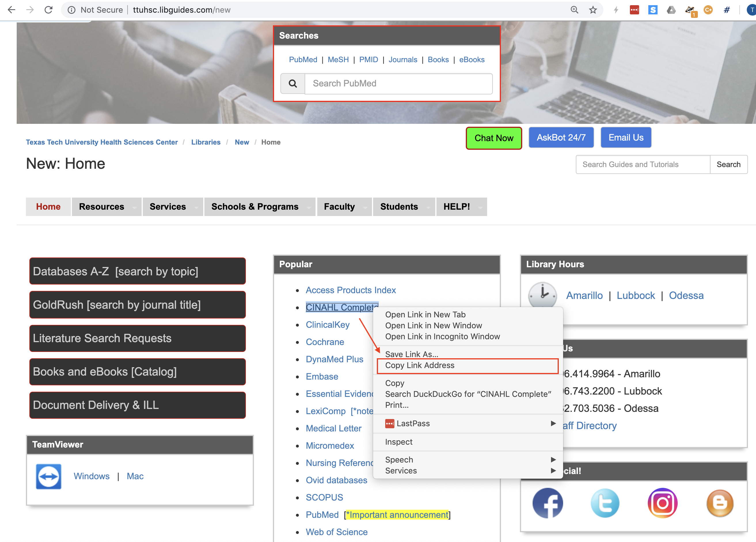This screenshot has width=756, height=542.
Task: Click the Email Us button
Action: tap(626, 137)
